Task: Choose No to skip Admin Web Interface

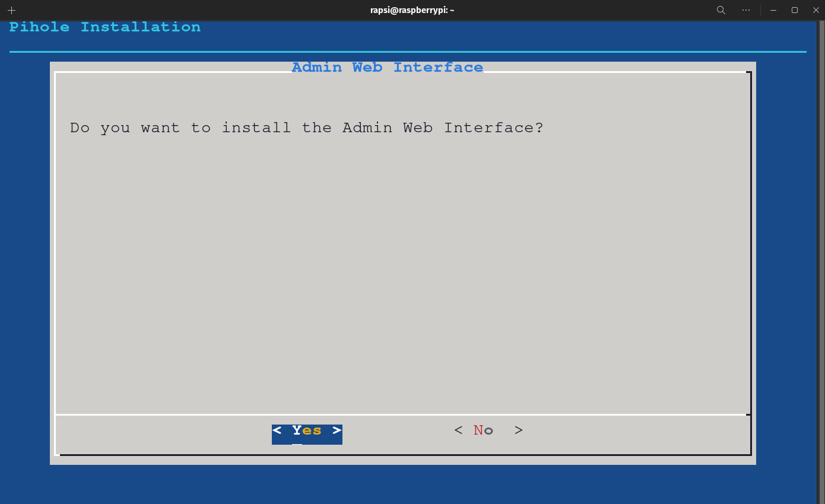Action: click(x=488, y=431)
